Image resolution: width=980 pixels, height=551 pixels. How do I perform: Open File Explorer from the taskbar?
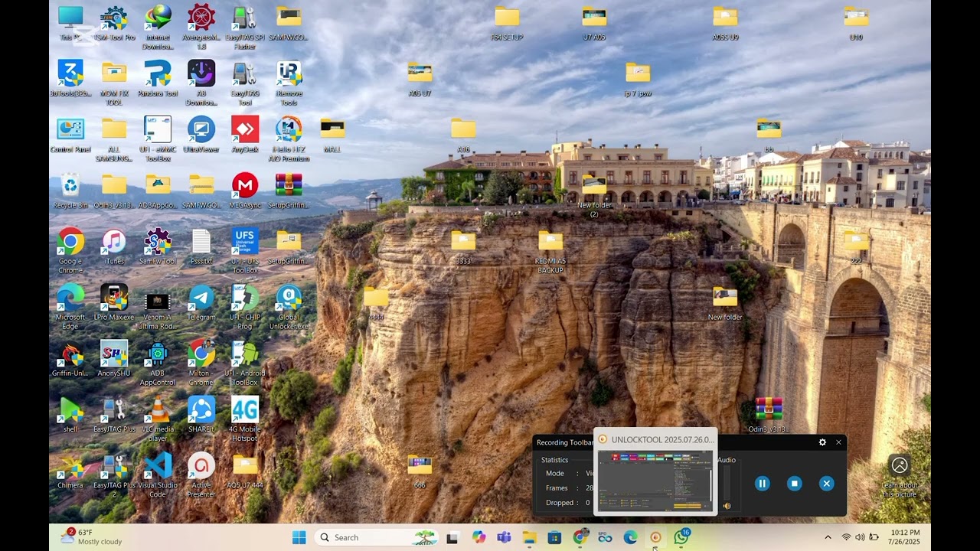(x=529, y=537)
